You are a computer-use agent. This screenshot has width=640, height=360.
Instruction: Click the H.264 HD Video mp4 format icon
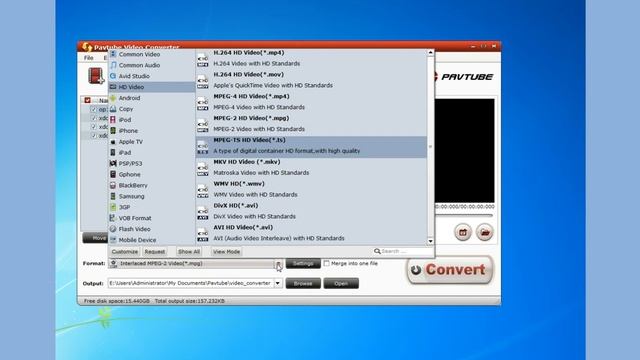click(x=202, y=60)
